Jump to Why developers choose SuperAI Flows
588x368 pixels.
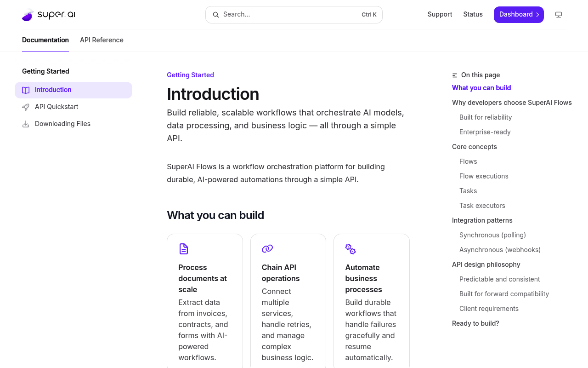[x=512, y=103]
